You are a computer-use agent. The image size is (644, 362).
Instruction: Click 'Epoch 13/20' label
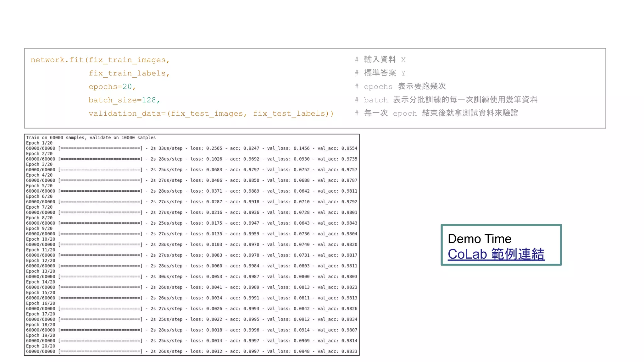click(41, 271)
